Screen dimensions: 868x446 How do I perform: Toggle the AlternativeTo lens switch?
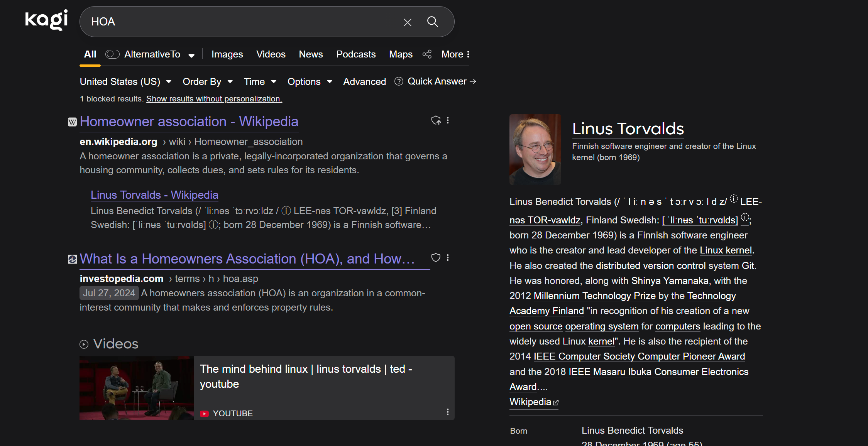click(x=112, y=54)
